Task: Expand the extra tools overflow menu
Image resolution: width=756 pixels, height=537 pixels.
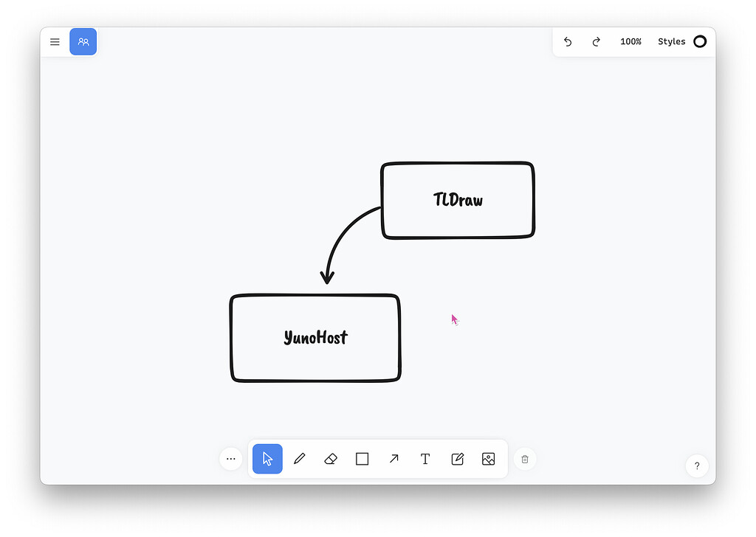Action: (x=231, y=459)
